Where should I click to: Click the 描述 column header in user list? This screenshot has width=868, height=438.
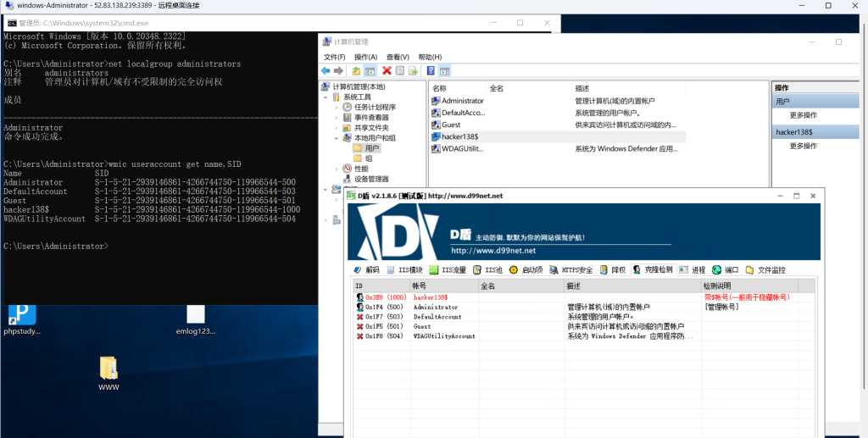tap(582, 88)
